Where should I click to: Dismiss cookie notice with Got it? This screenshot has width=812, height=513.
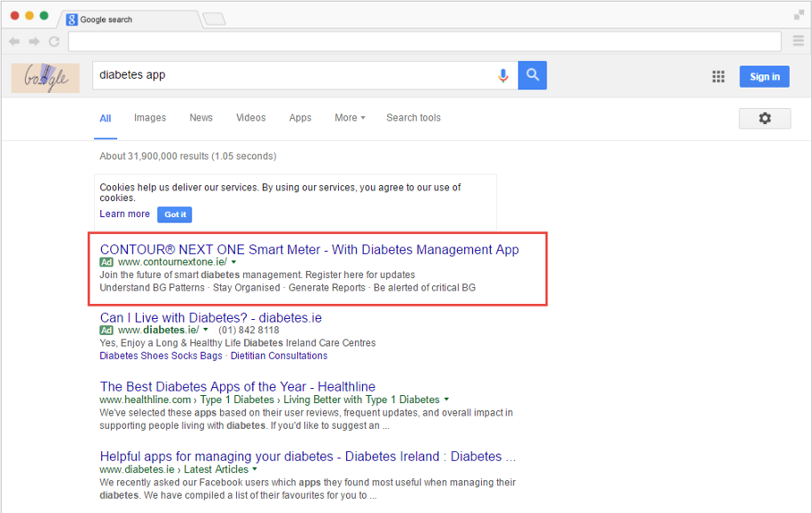click(x=175, y=214)
